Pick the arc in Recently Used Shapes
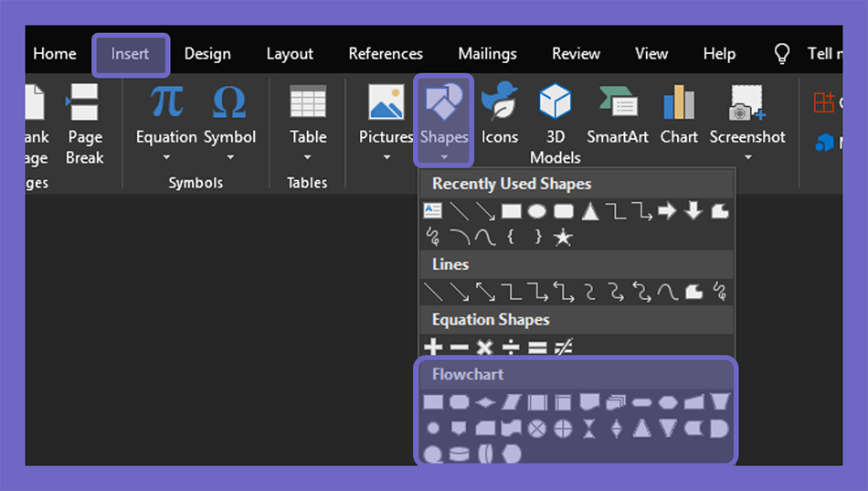This screenshot has width=868, height=491. [460, 237]
